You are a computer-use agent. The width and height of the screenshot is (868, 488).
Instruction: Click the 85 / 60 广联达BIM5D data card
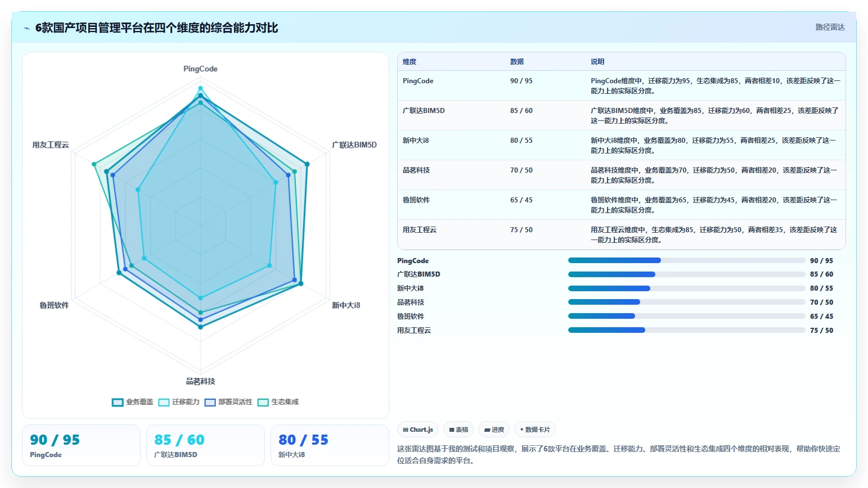pos(205,445)
